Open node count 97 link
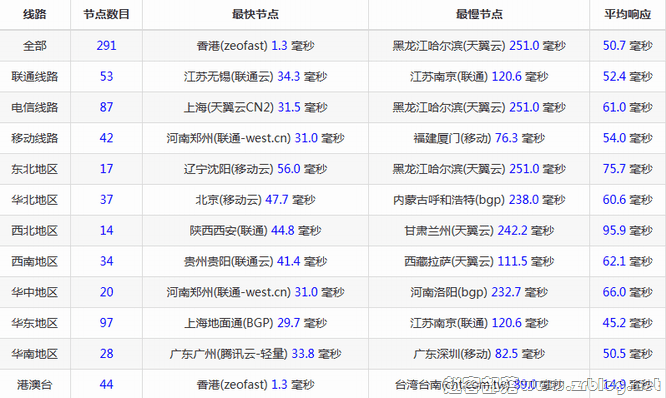666x398 pixels. [x=106, y=323]
